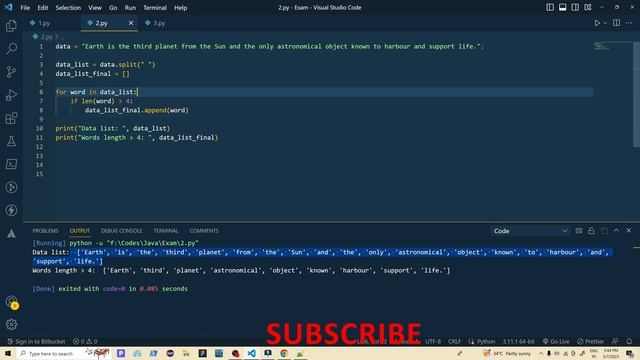Switch to the COMMENTS panel tab
640x360 pixels.
coord(204,231)
